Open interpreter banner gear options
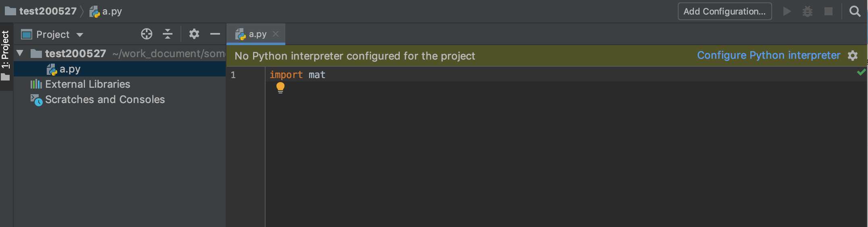Screen dimensions: 868x227 853,56
